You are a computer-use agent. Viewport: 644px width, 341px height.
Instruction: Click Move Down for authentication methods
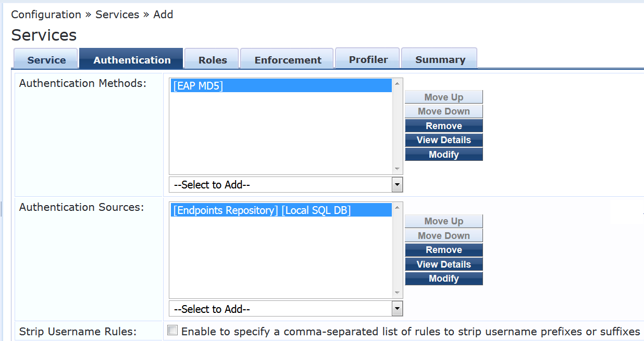[x=444, y=111]
